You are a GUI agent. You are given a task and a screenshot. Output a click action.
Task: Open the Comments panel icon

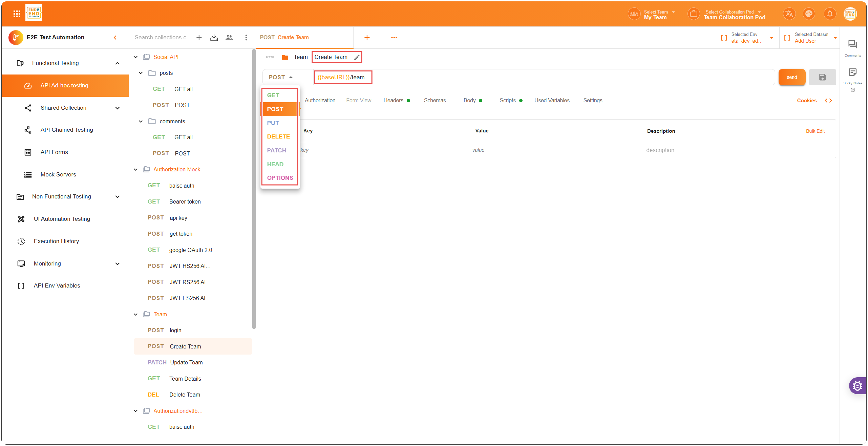point(852,45)
